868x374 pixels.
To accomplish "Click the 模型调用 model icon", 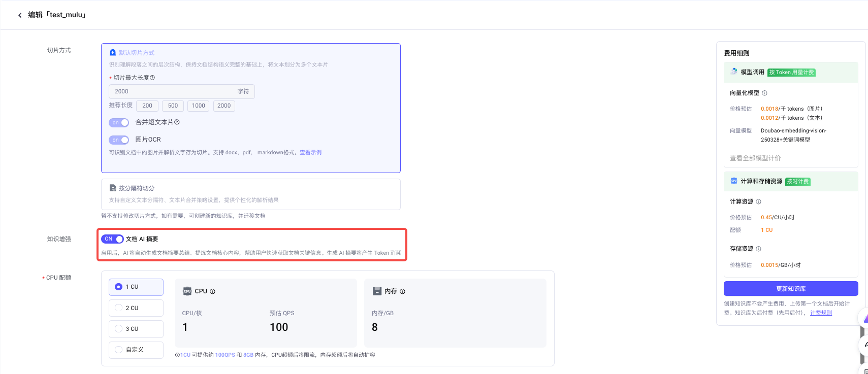I will (734, 72).
